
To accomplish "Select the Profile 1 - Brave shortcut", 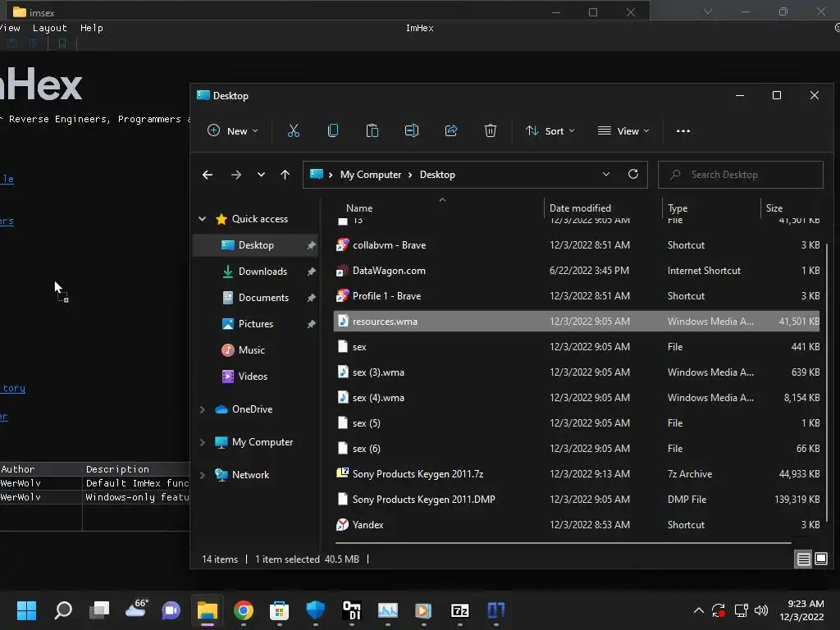I will [x=577, y=295].
